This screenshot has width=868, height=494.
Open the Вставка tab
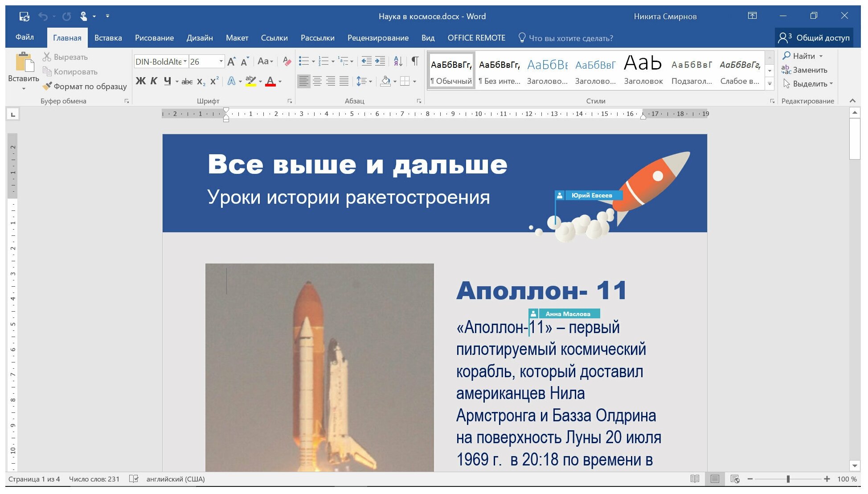[x=108, y=38]
